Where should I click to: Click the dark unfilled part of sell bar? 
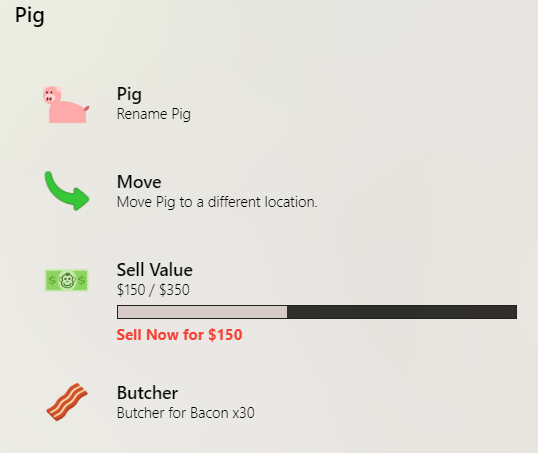[x=402, y=312]
